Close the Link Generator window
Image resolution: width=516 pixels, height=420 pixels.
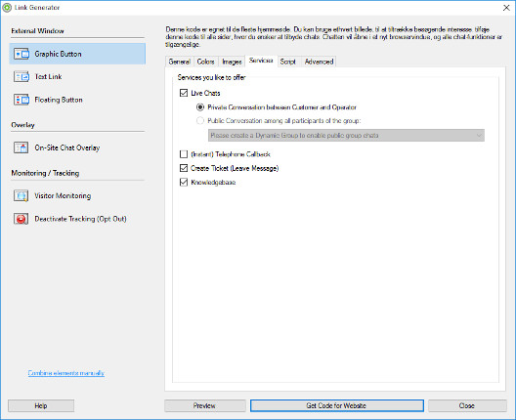tap(506, 8)
